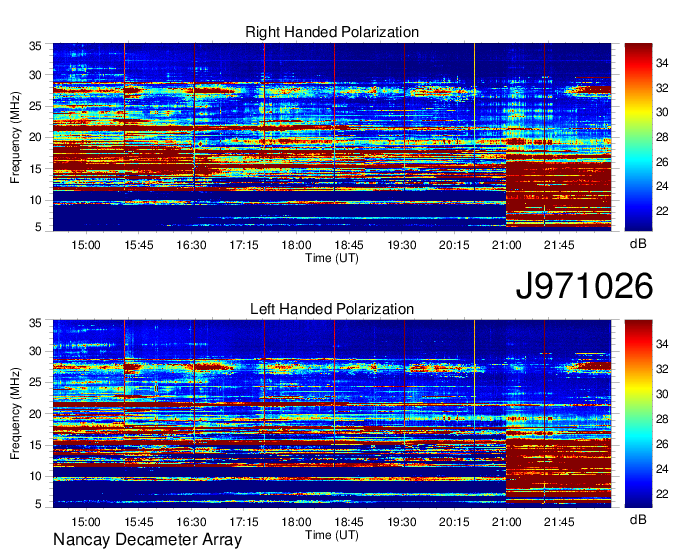Click "Time (UT)" label under Right Handed plot
This screenshot has height=552, width=680.
coord(332,258)
